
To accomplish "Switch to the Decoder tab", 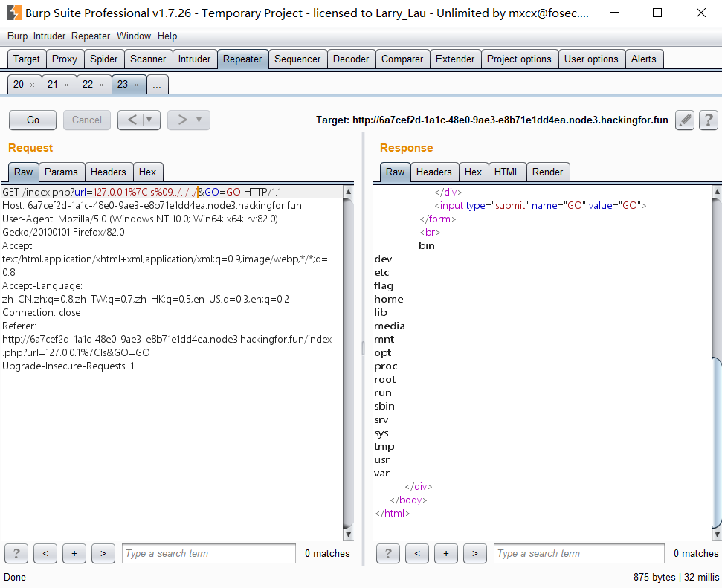I will tap(351, 59).
